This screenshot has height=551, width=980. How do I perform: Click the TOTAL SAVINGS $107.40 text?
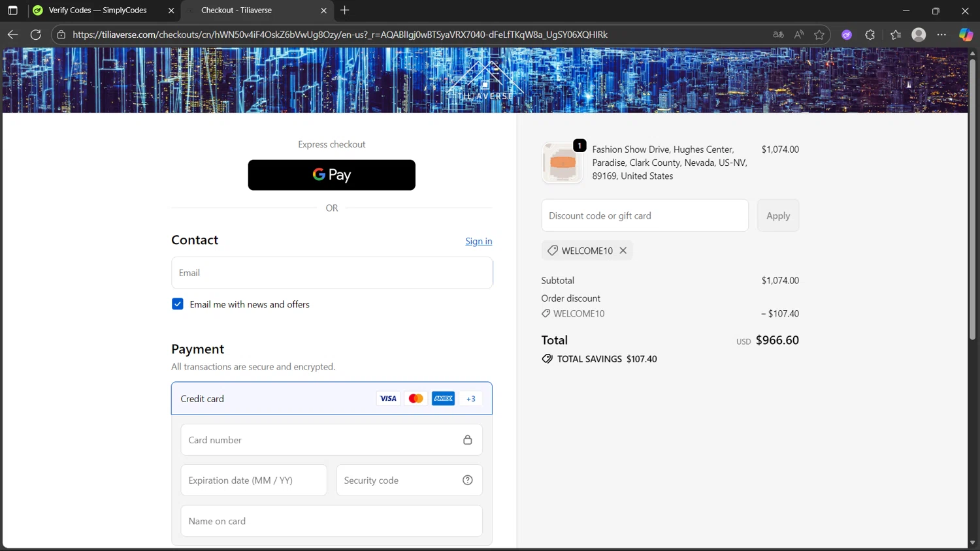click(607, 359)
